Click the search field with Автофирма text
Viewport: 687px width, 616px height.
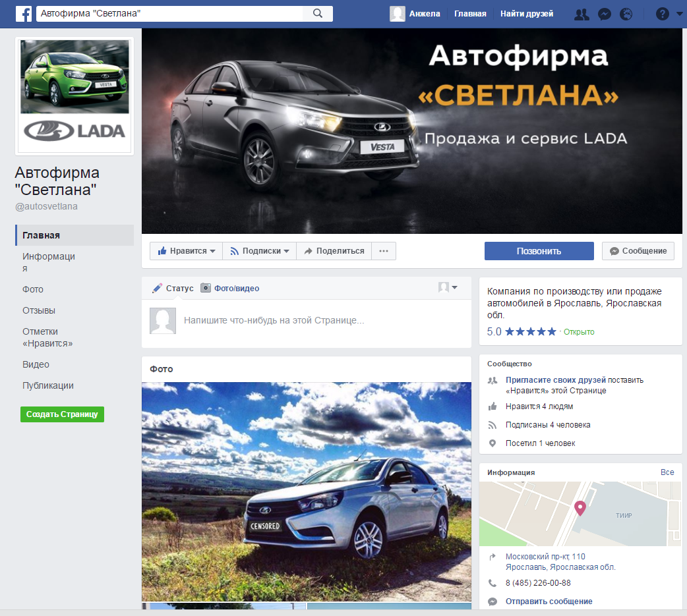[x=169, y=14]
